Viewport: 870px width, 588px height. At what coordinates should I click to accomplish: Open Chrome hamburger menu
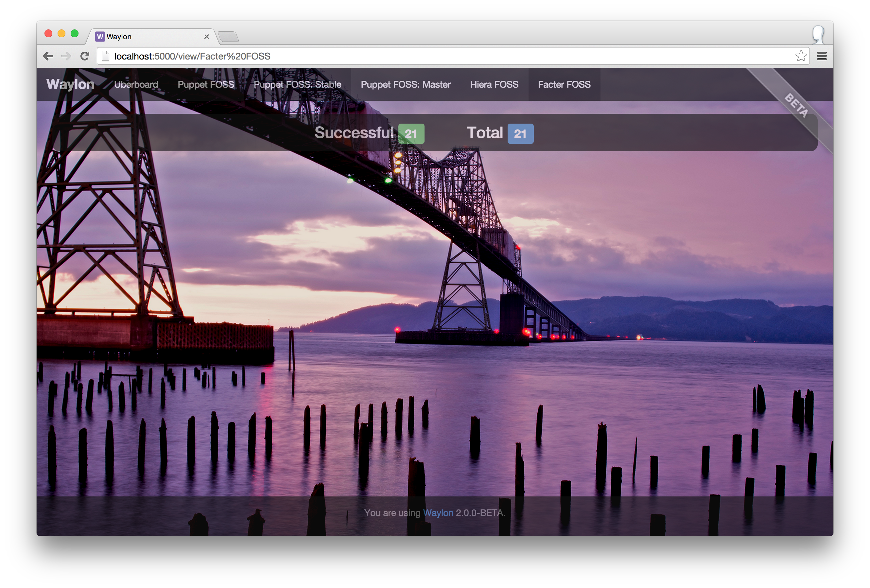point(822,56)
